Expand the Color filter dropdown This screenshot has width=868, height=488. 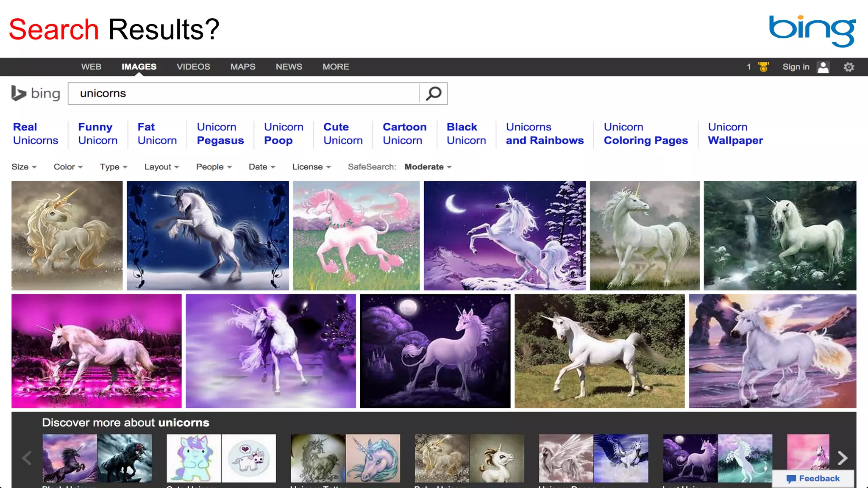click(68, 167)
